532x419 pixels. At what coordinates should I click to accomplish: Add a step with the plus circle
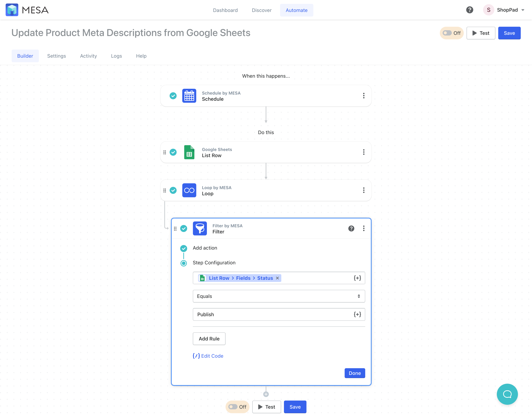pyautogui.click(x=266, y=394)
